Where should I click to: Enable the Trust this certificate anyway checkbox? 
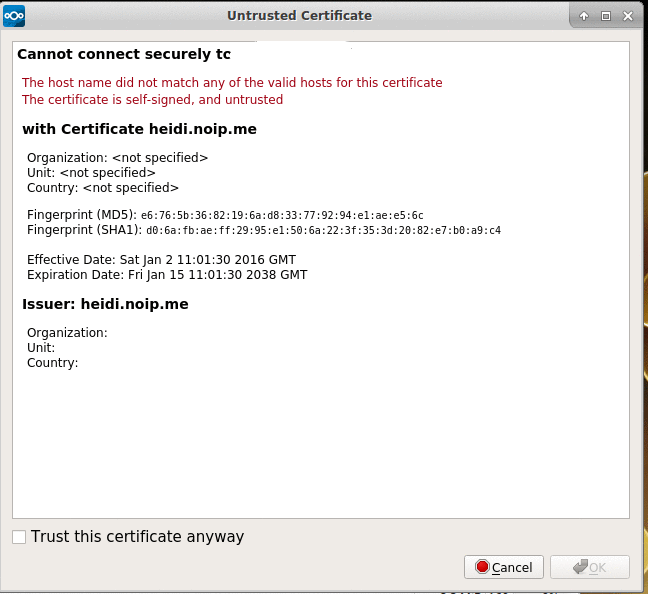19,537
